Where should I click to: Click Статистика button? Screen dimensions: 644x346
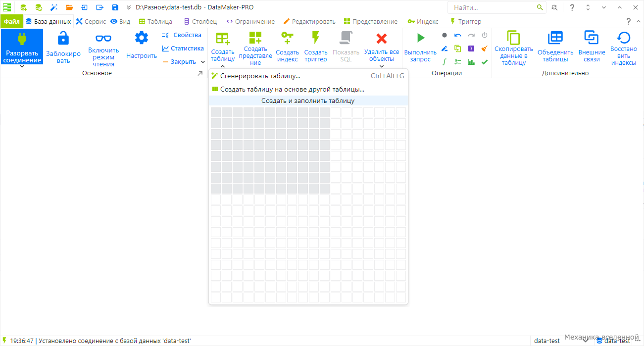click(183, 49)
